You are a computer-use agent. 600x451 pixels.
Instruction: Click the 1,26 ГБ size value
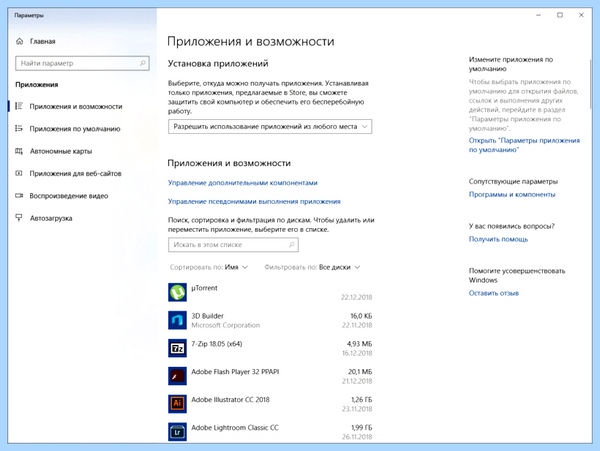coord(362,400)
